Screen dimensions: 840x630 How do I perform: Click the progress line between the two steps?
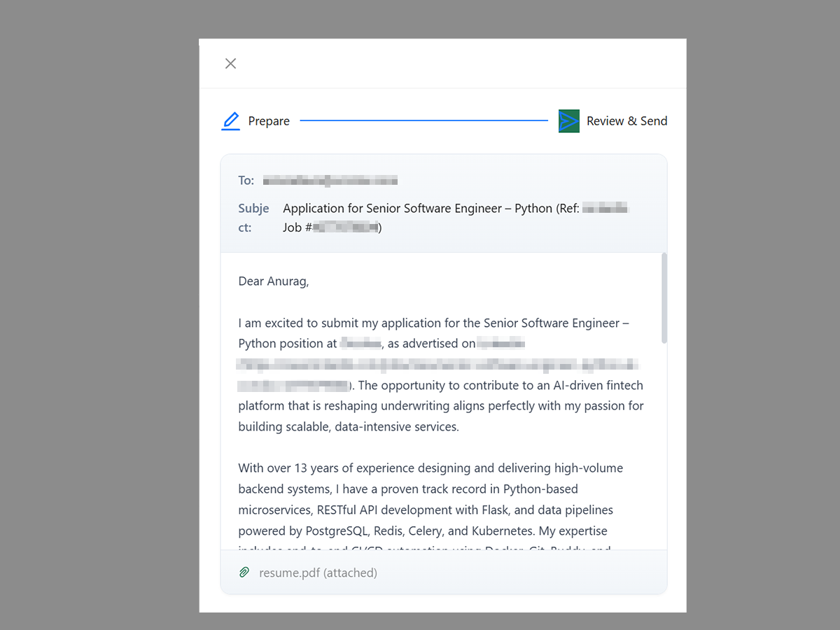pyautogui.click(x=423, y=120)
